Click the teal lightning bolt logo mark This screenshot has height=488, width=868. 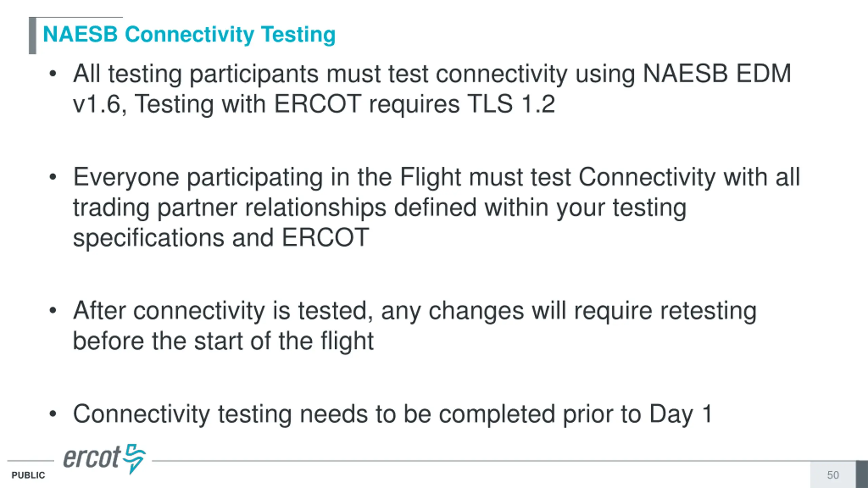pos(135,458)
